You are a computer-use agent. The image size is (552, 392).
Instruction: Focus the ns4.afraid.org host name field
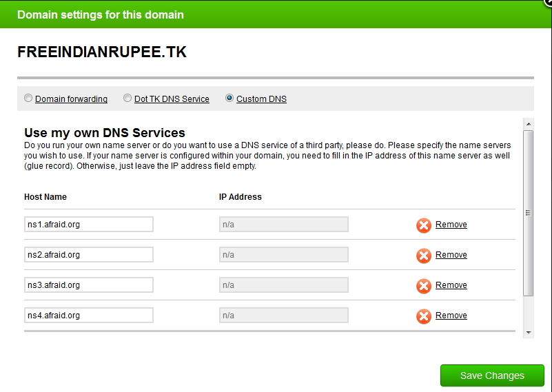tap(89, 316)
